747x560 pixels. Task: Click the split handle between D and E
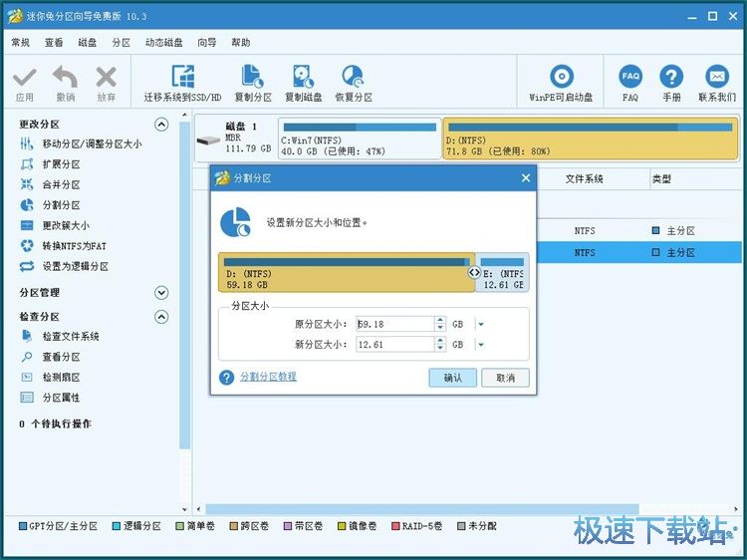(474, 272)
